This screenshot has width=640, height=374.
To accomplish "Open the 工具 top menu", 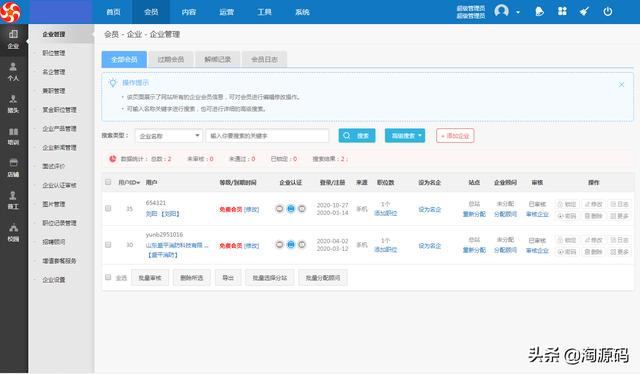I will click(264, 12).
